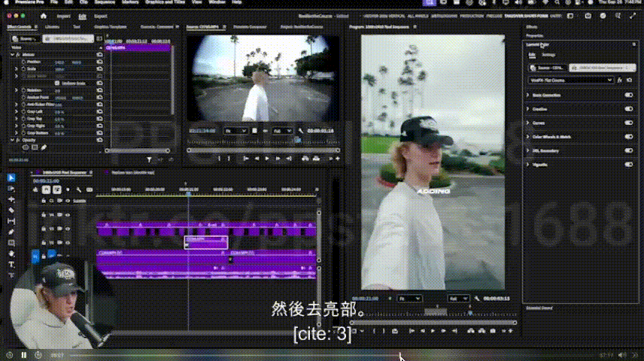Click the Program monitor wrench settings icon
This screenshot has height=361, width=644.
(x=476, y=299)
